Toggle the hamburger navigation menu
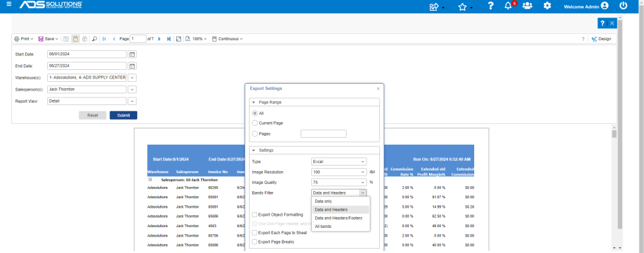Image resolution: width=644 pixels, height=253 pixels. [x=9, y=4]
